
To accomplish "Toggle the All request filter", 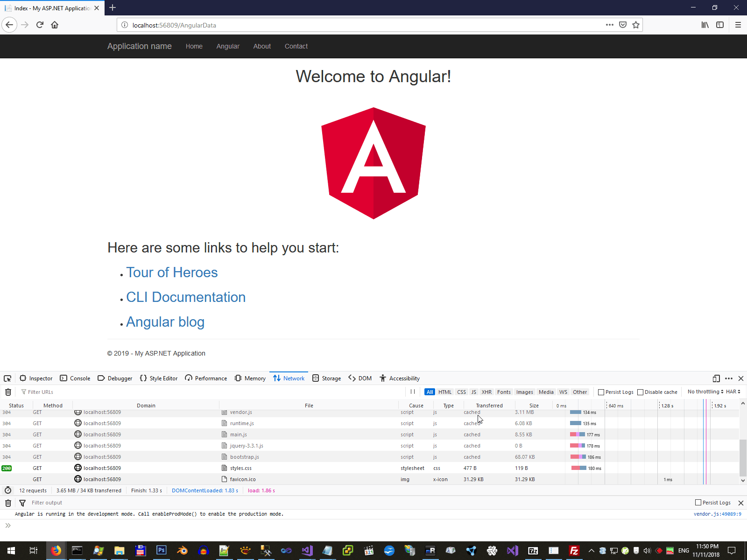I will (x=430, y=392).
